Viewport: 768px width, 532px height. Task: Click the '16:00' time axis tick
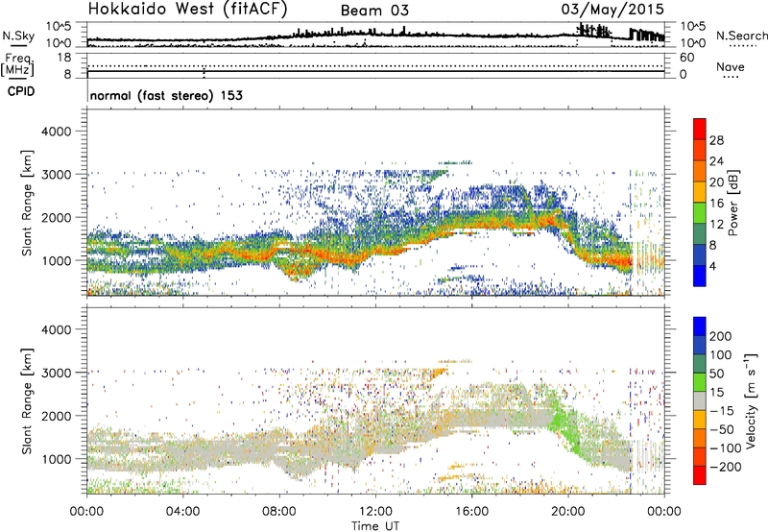pyautogui.click(x=471, y=512)
